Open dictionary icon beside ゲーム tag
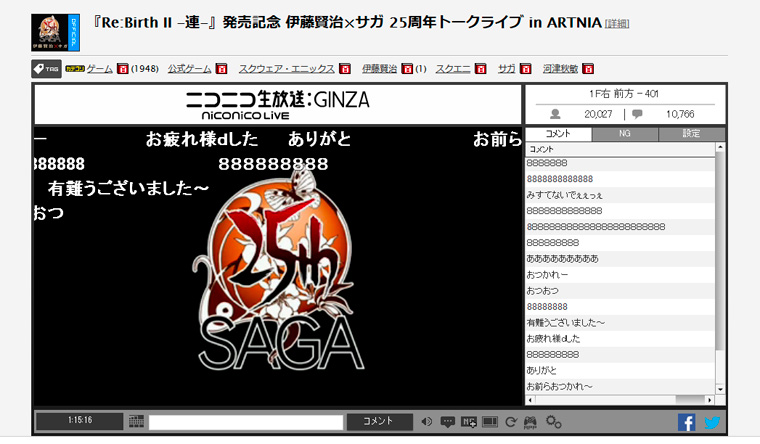 pyautogui.click(x=123, y=69)
